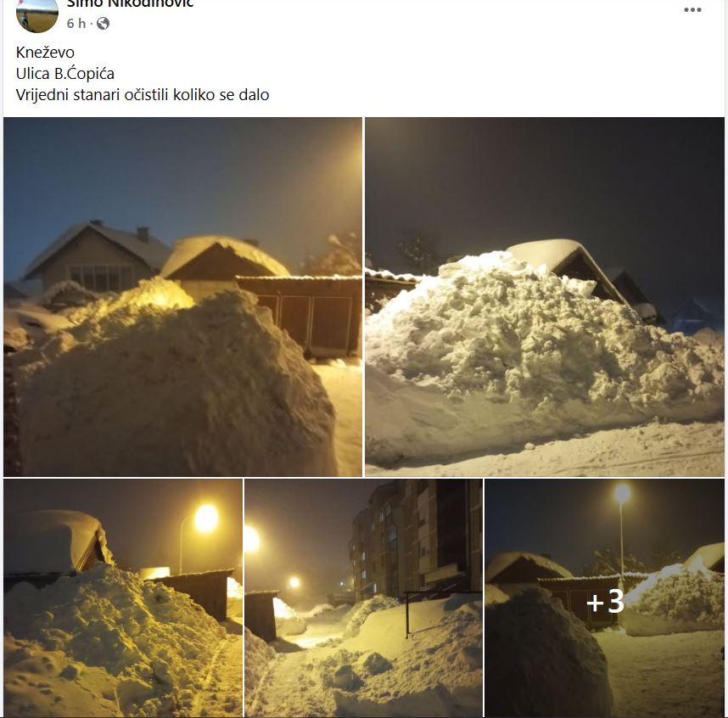Click the globe public audience icon

(x=103, y=23)
